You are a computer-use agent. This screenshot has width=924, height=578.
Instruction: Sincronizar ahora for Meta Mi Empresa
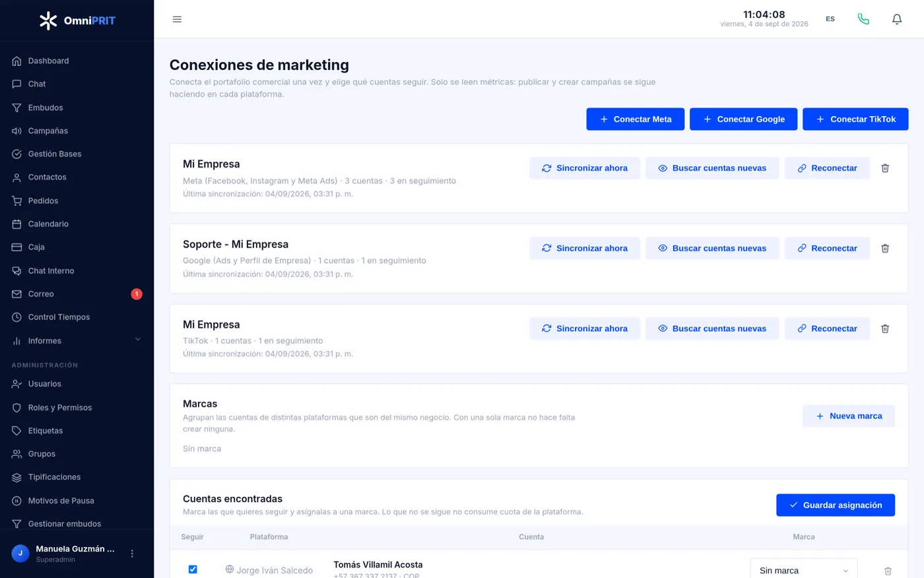pyautogui.click(x=585, y=168)
